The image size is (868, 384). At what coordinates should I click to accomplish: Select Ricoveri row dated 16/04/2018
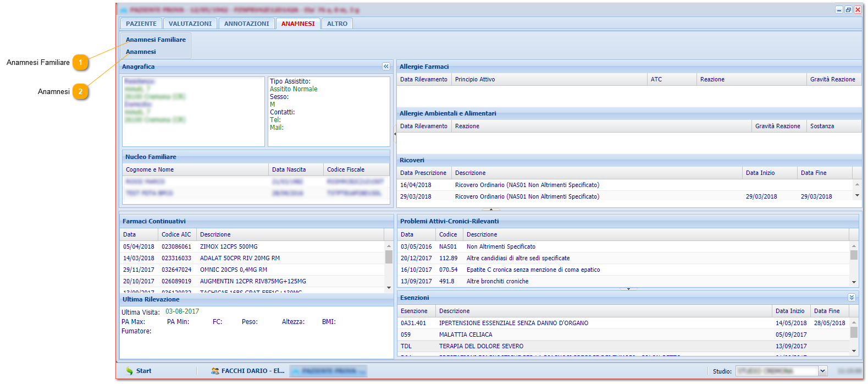point(625,185)
